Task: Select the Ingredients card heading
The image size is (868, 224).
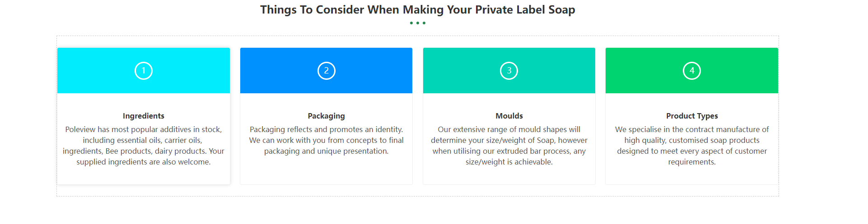Action: [x=144, y=116]
